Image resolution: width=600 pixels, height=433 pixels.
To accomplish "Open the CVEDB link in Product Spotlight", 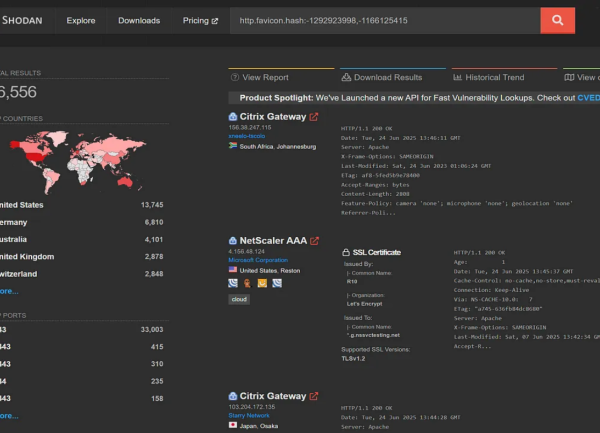I will pyautogui.click(x=588, y=98).
